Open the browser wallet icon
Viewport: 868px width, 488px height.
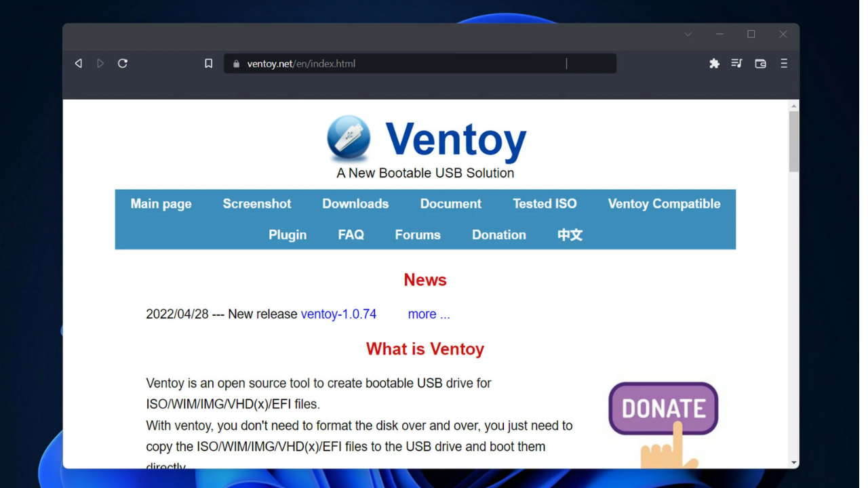coord(760,64)
